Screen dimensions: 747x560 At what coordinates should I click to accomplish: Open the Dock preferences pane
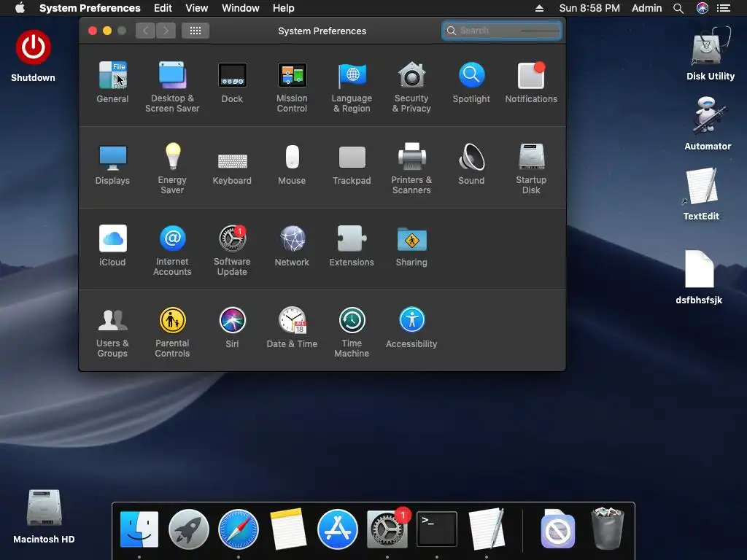pos(232,82)
